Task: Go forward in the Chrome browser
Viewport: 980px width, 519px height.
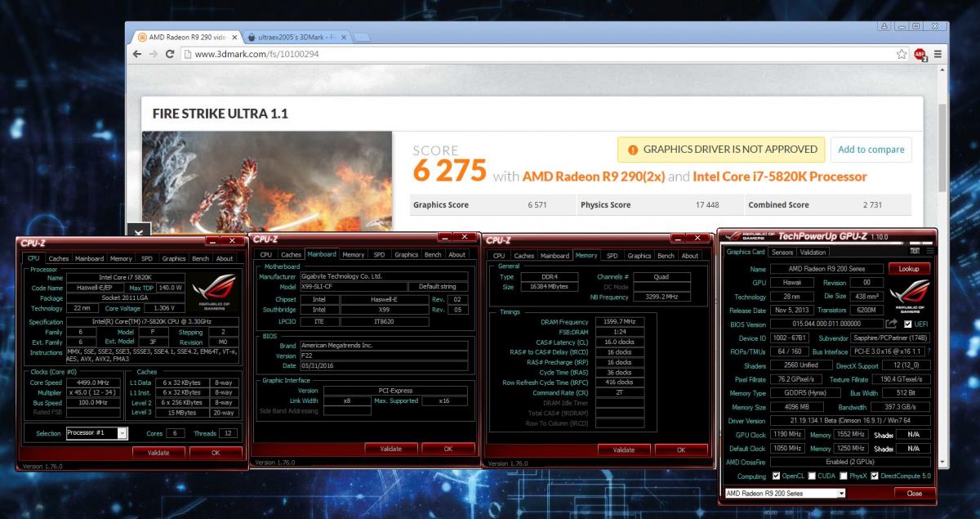Action: pos(154,54)
